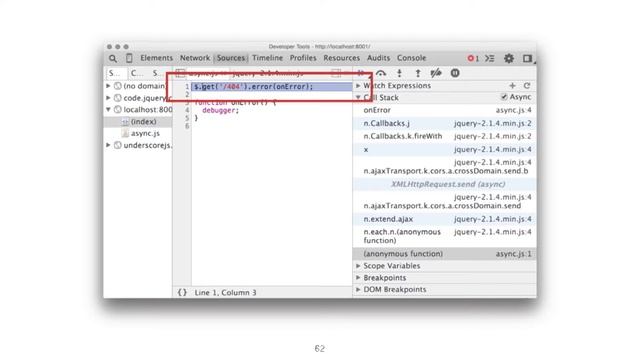Show the console drawer icon
This screenshot has height=360, width=640.
[x=490, y=58]
